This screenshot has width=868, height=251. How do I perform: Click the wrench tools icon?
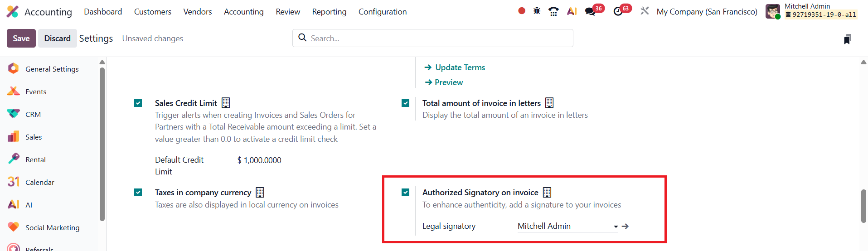645,11
